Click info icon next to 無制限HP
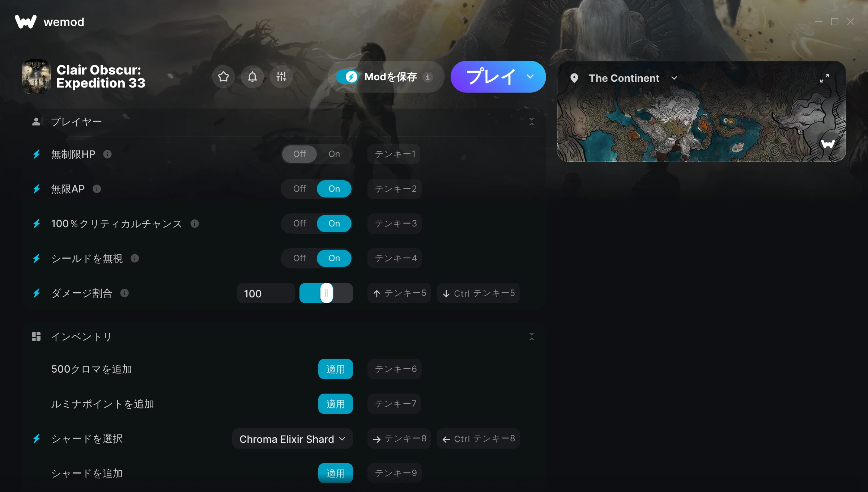 coord(107,154)
